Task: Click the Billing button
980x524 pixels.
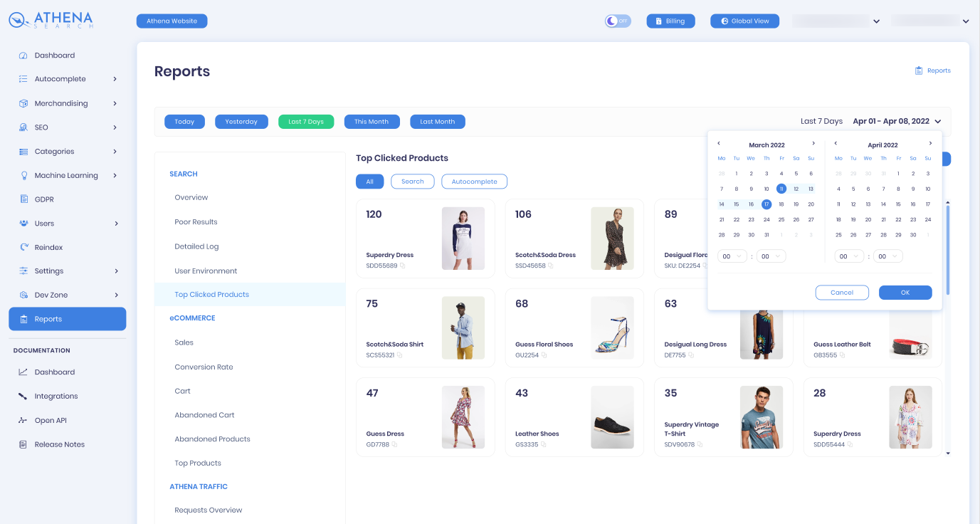Action: 670,21
